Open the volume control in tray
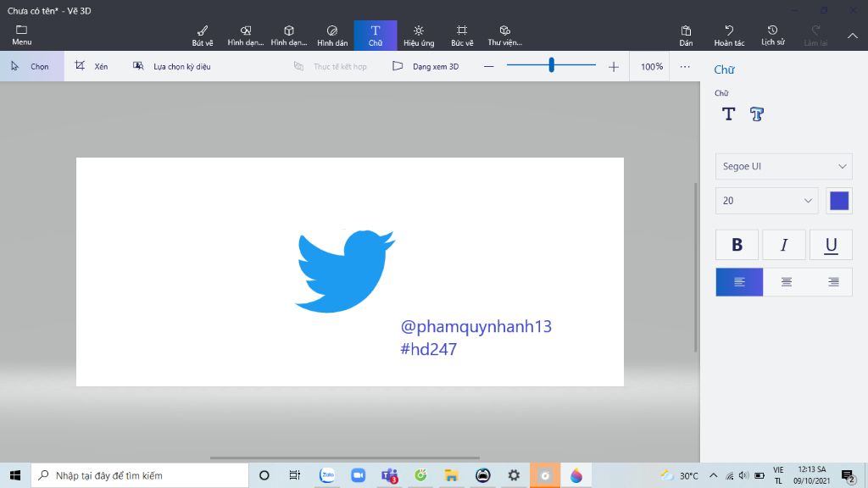The image size is (868, 488). click(x=744, y=475)
